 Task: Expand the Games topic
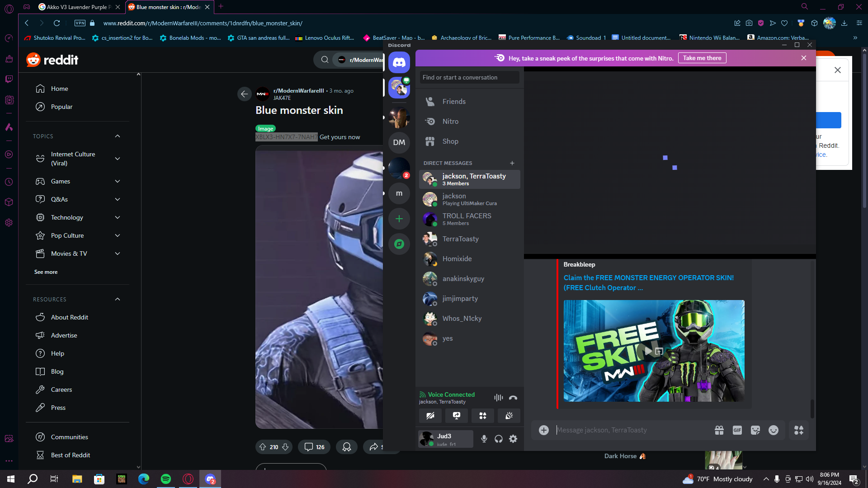(118, 181)
